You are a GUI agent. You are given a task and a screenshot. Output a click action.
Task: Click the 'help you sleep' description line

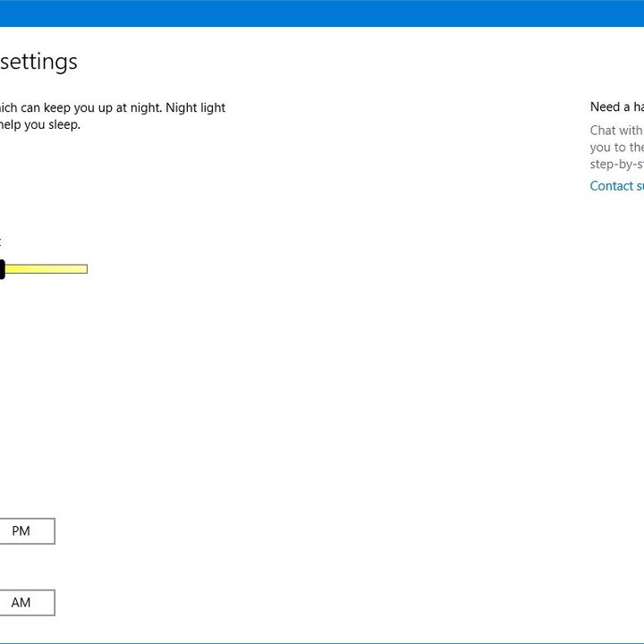click(x=40, y=125)
